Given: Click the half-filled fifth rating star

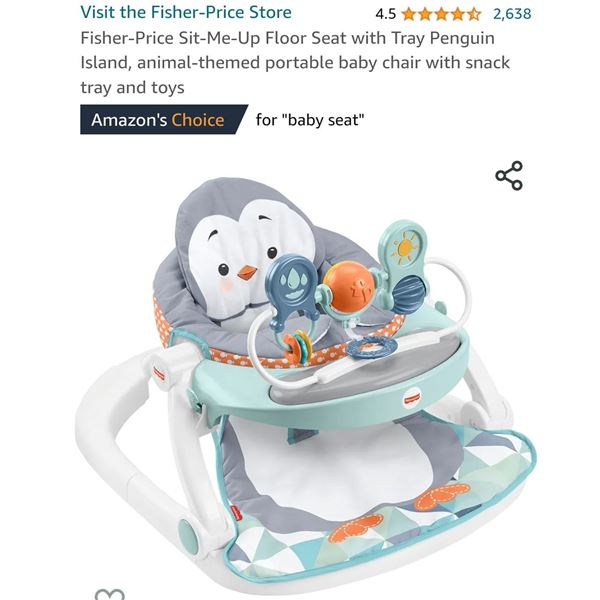Looking at the screenshot, I should coord(474,14).
